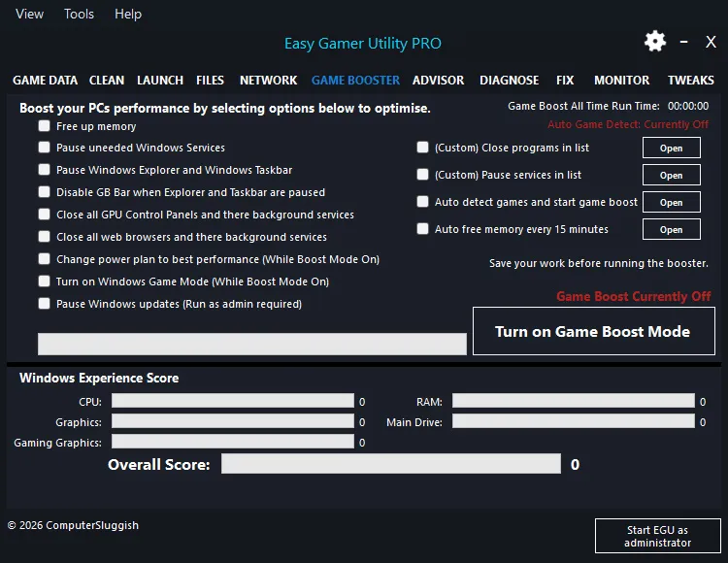Open the Tools menu

pos(79,14)
